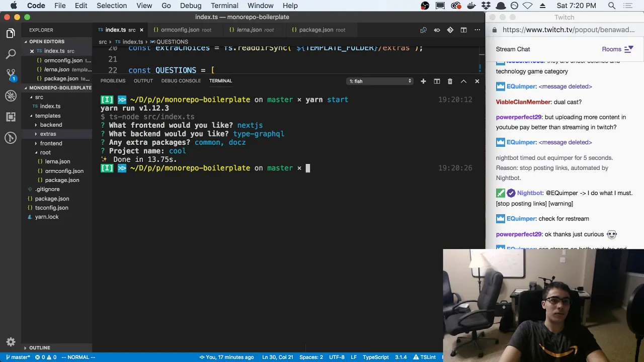Click the Twitch popout URL address field
The image size is (644, 362).
(568, 30)
